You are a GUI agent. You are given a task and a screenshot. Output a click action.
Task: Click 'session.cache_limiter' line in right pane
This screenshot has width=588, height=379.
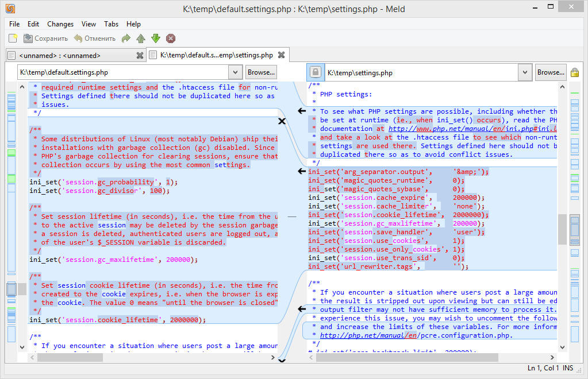tap(397, 206)
